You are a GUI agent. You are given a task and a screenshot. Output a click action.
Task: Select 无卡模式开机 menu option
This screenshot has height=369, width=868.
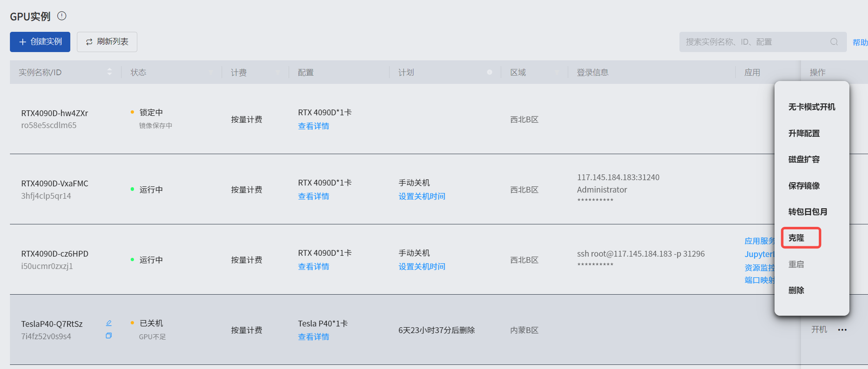pos(811,107)
